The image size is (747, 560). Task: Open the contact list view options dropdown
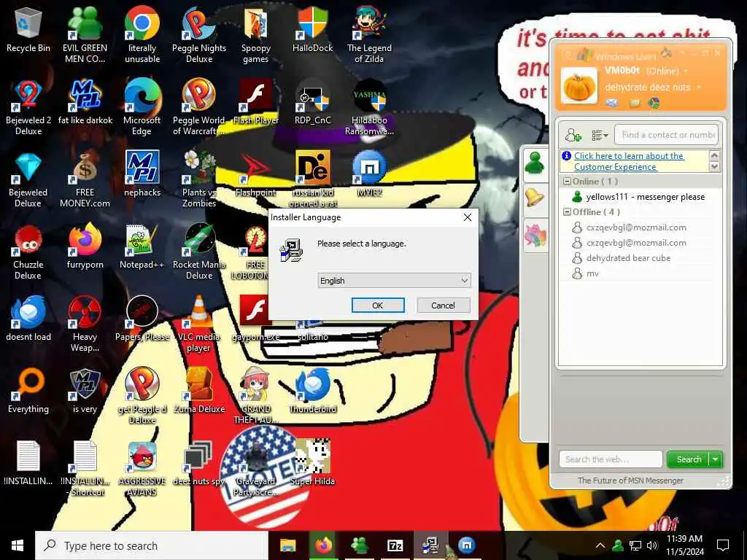[x=600, y=136]
